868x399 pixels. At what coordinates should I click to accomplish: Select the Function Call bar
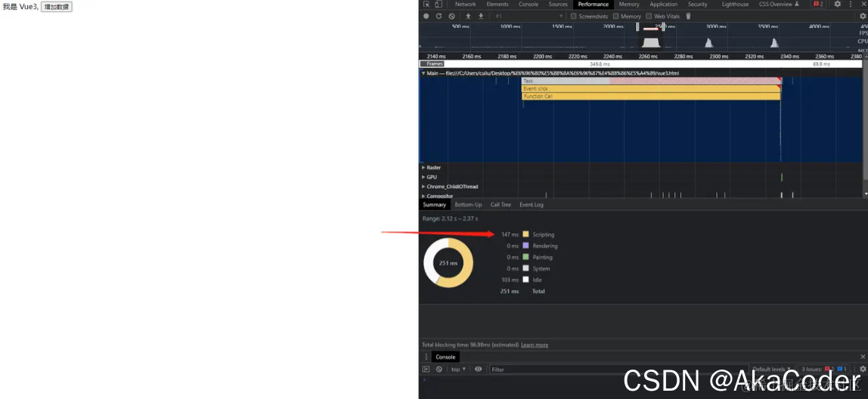[651, 96]
